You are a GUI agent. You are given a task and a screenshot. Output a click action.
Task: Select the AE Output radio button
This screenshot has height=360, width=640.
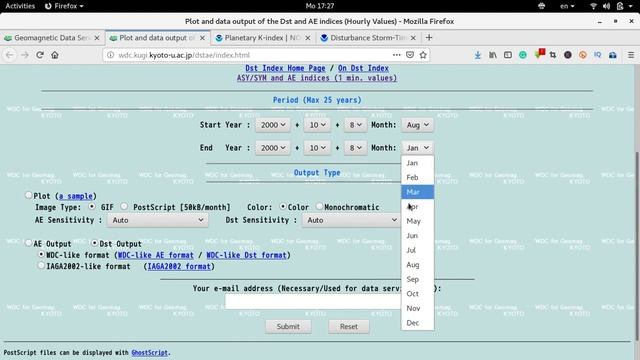(28, 243)
